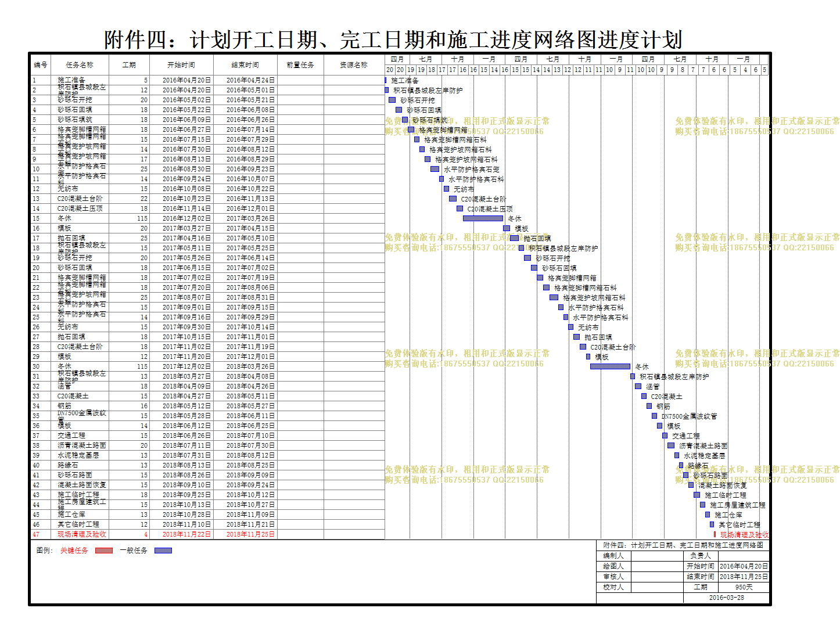840x633 pixels.
Task: Click the 关键任务 legend text
Action: 74,551
